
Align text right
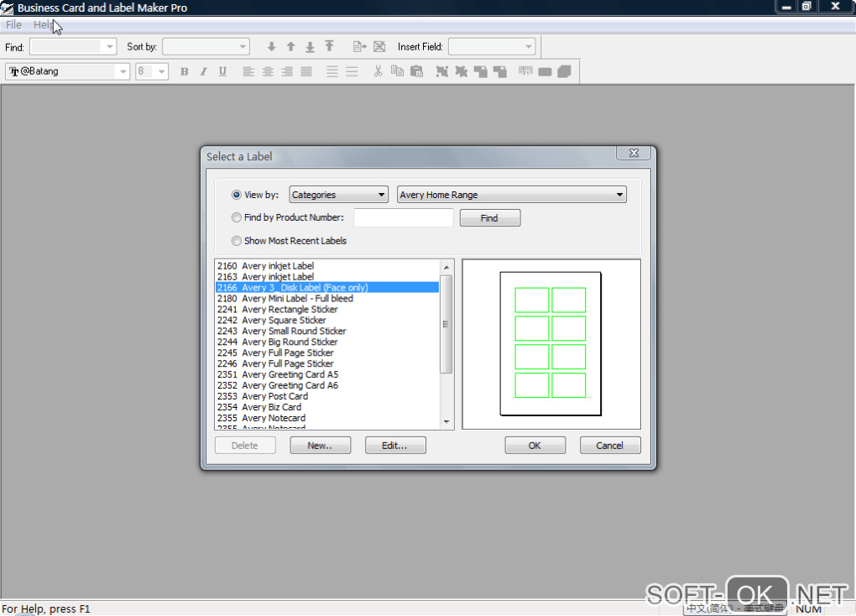[x=287, y=71]
